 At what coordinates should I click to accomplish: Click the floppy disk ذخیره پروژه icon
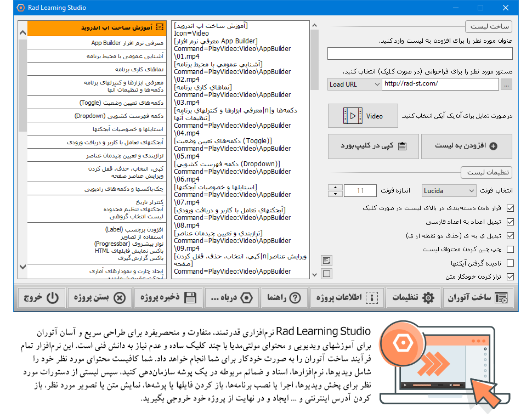(190, 297)
